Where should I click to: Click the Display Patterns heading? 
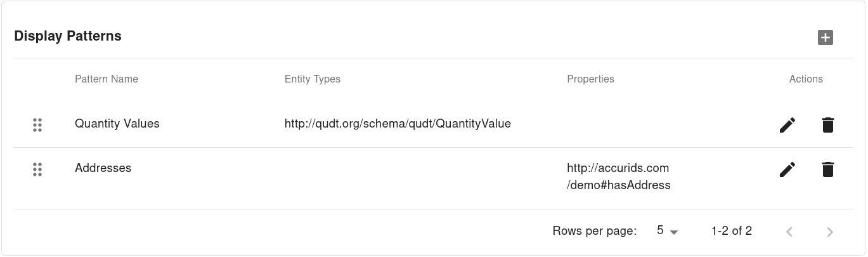68,36
